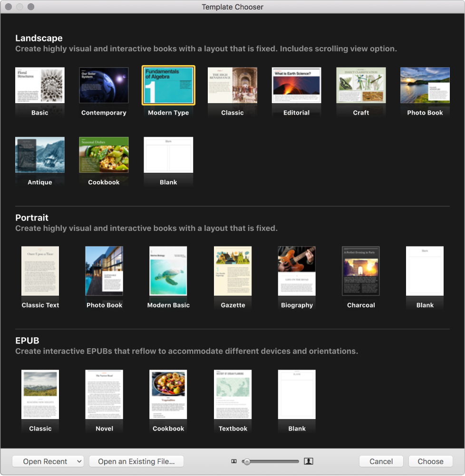Choose the Craft template

tap(361, 86)
